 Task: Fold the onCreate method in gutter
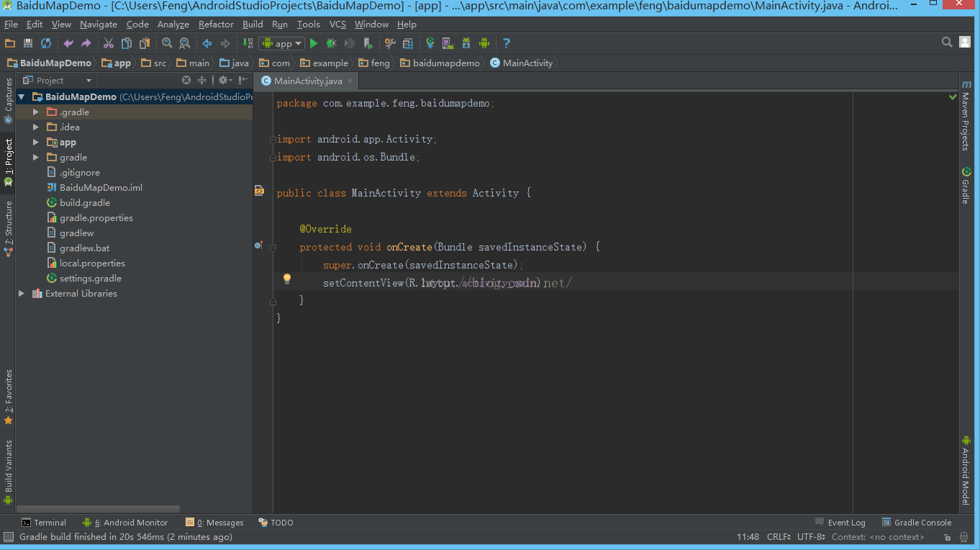point(273,247)
